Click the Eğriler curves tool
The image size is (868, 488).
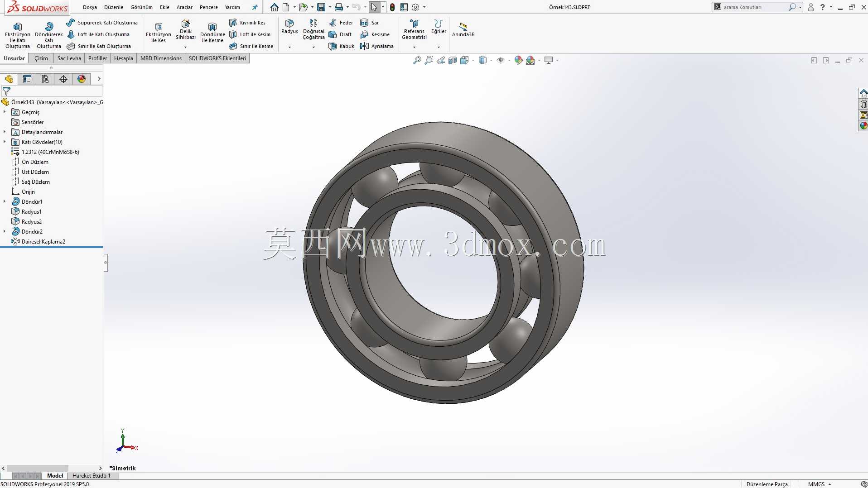click(x=439, y=27)
